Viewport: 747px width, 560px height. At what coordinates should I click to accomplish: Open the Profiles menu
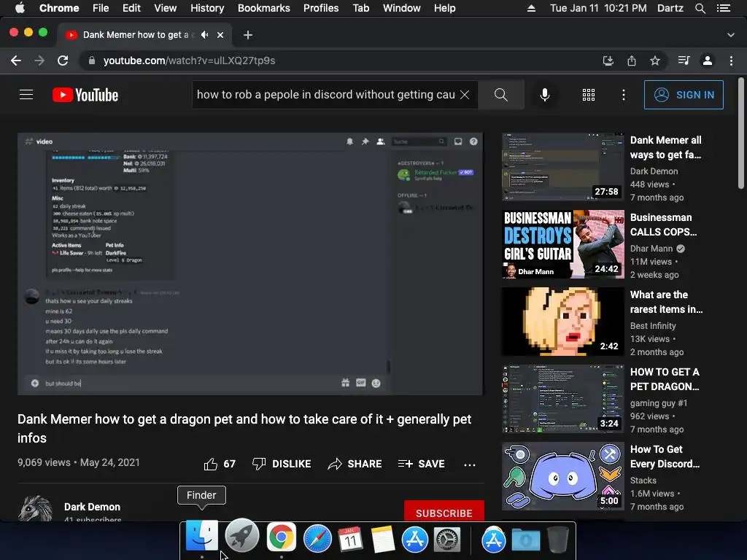321,8
